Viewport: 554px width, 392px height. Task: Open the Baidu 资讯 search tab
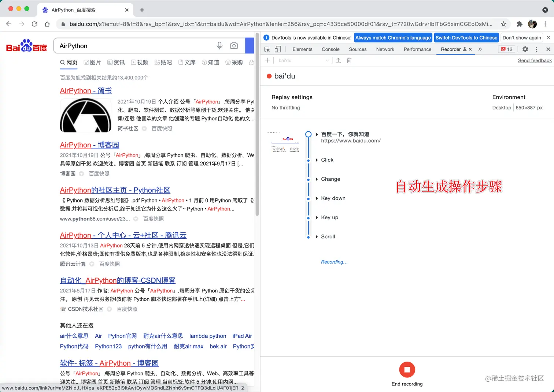[x=116, y=63]
